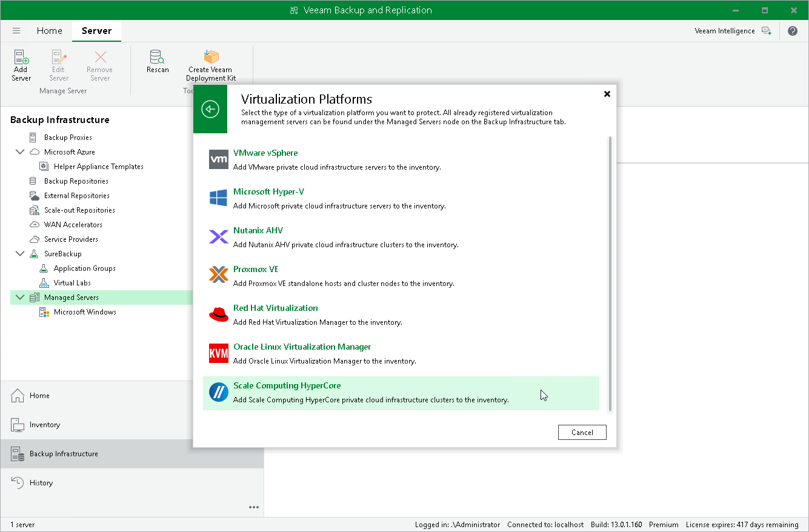Click the Managed Servers tree icon
Image resolution: width=809 pixels, height=532 pixels.
[35, 298]
